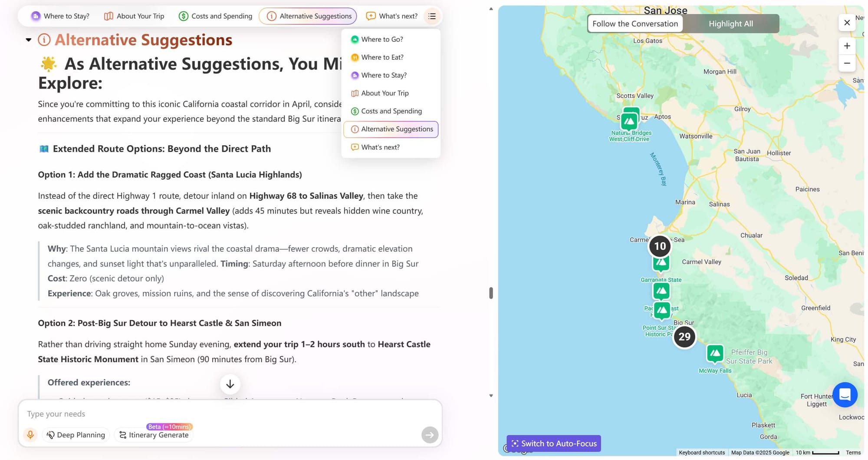Click the Type your needs input
Image resolution: width=868 pixels, height=460 pixels.
click(x=217, y=414)
